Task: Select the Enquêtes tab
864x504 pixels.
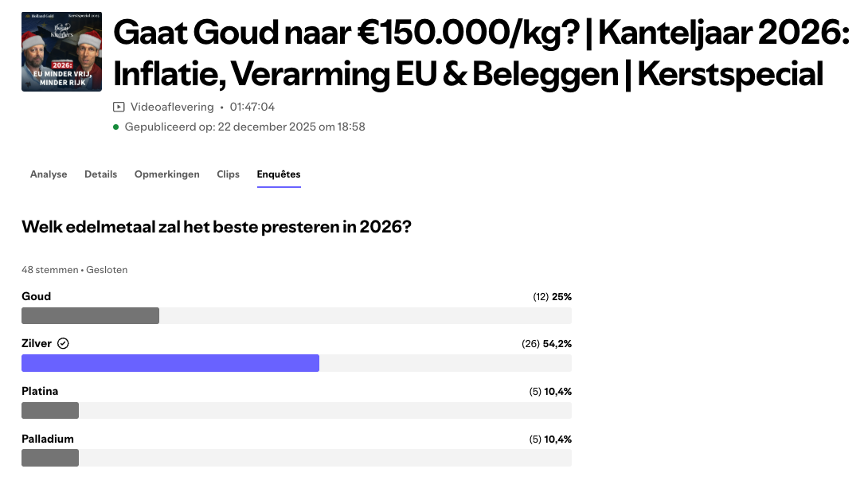Action: (279, 174)
